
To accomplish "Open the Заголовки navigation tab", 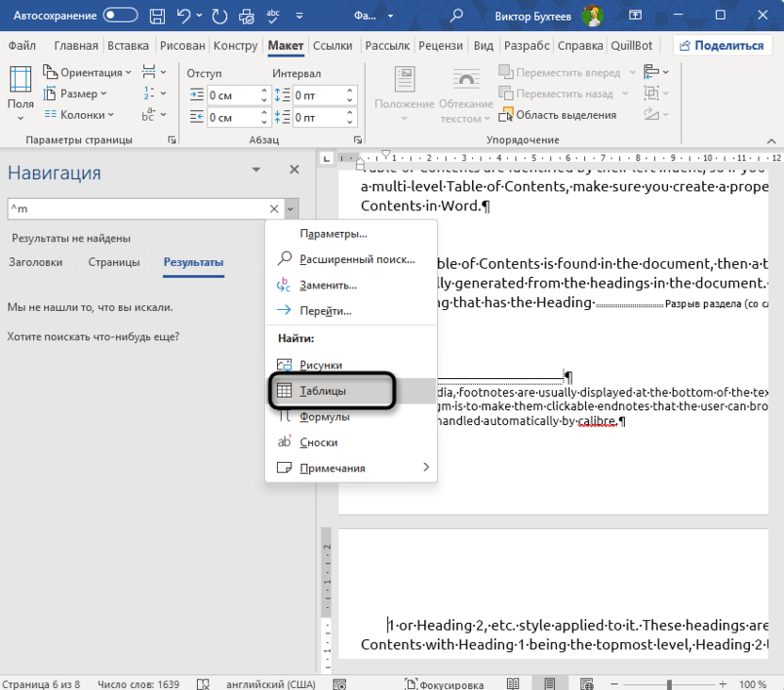I will tap(36, 262).
